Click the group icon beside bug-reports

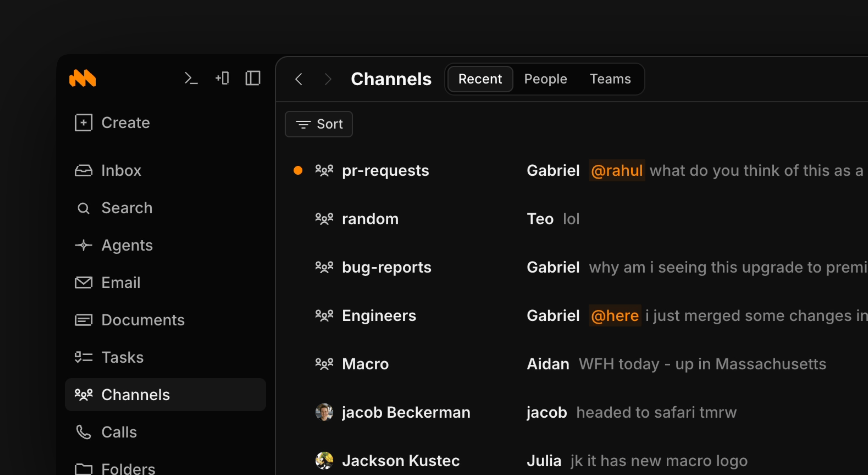click(324, 267)
